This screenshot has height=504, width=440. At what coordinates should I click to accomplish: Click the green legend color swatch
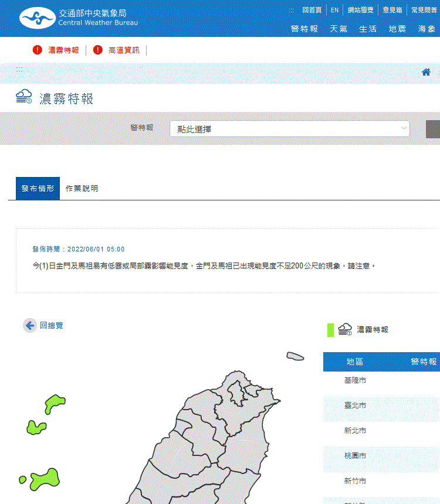[330, 330]
